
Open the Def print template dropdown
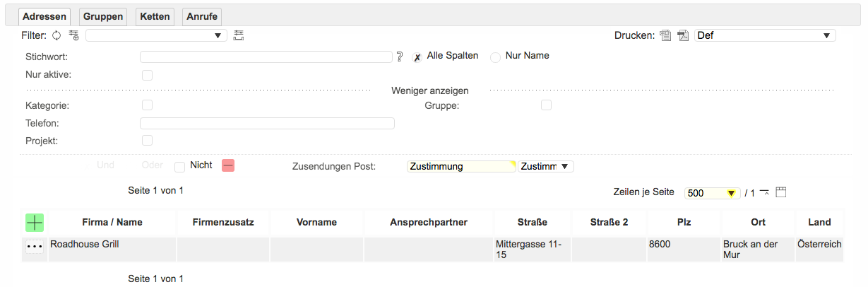click(766, 35)
